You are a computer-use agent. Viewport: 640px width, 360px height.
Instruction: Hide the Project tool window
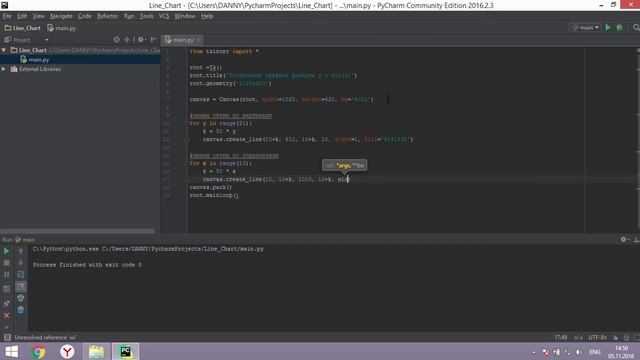(153, 40)
